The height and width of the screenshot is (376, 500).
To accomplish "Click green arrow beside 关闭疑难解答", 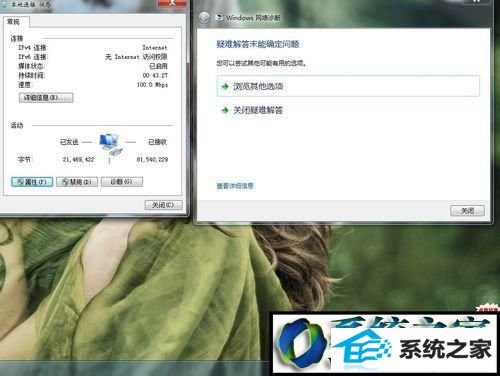I will click(225, 110).
